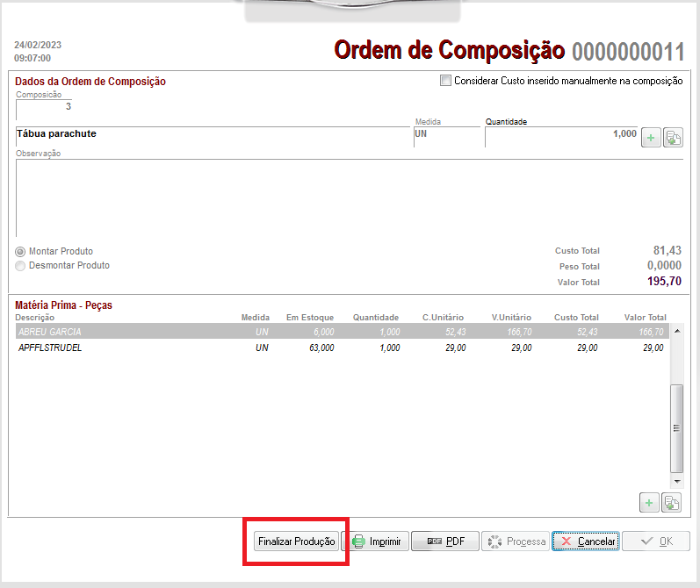This screenshot has height=588, width=700.
Task: Click the Quantidade input field
Action: pyautogui.click(x=562, y=134)
